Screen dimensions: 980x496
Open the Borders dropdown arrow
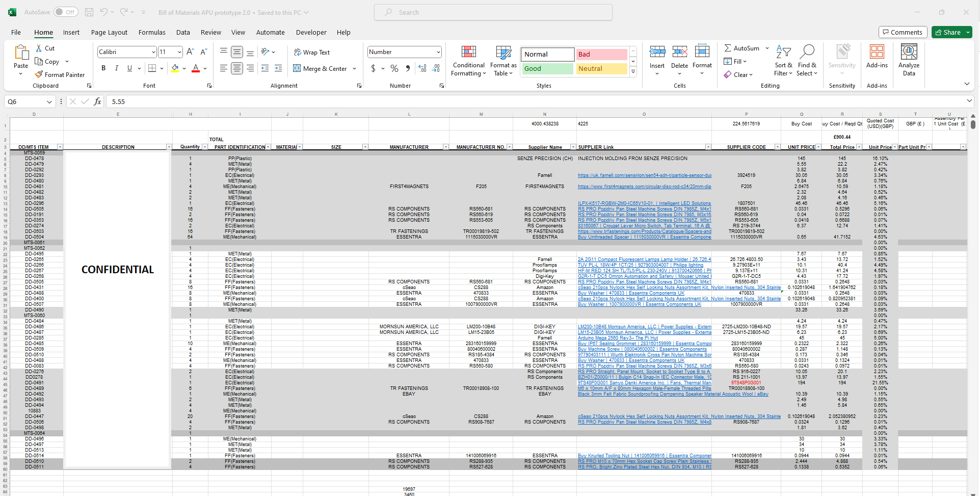coord(162,68)
